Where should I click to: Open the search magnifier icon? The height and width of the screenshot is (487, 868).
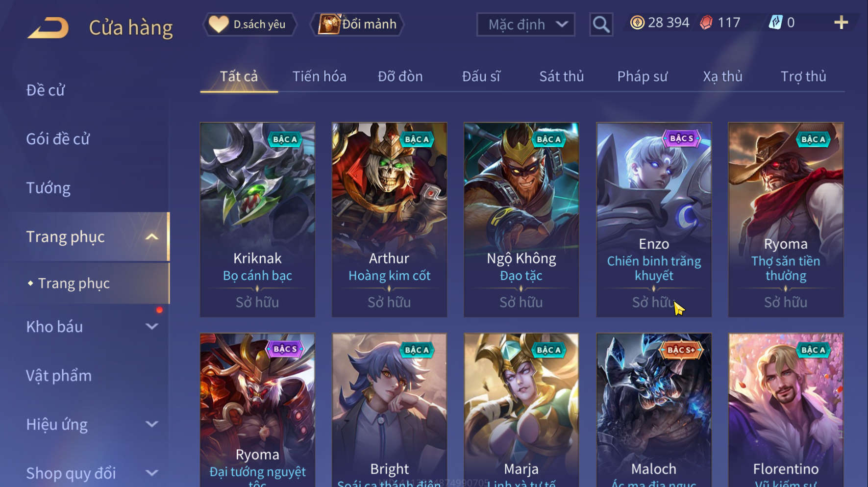601,24
